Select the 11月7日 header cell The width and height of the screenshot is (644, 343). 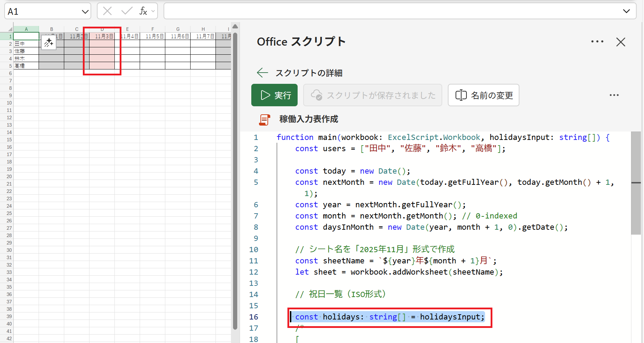[203, 36]
